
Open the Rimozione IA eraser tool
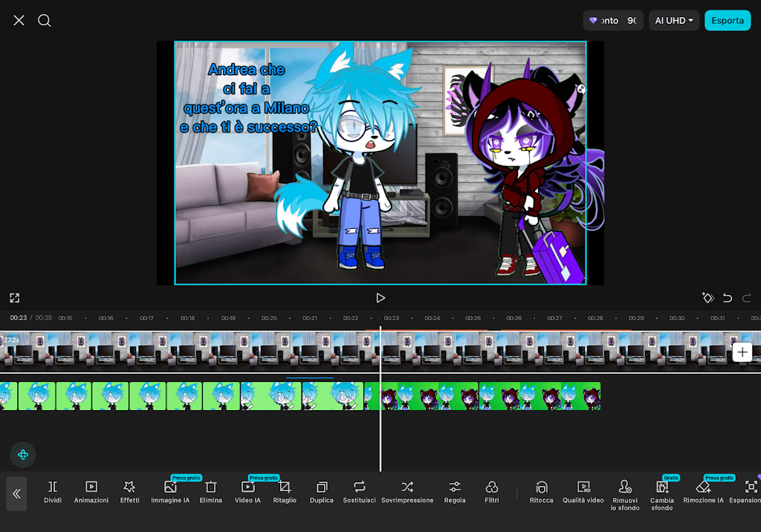[x=703, y=492]
